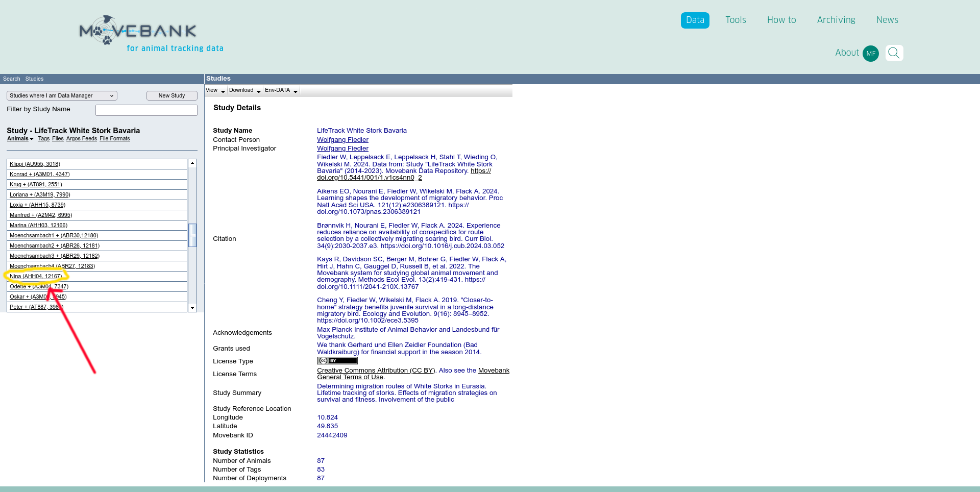Open the Studies filter dropdown
Image resolution: width=980 pixels, height=492 pixels.
[62, 96]
